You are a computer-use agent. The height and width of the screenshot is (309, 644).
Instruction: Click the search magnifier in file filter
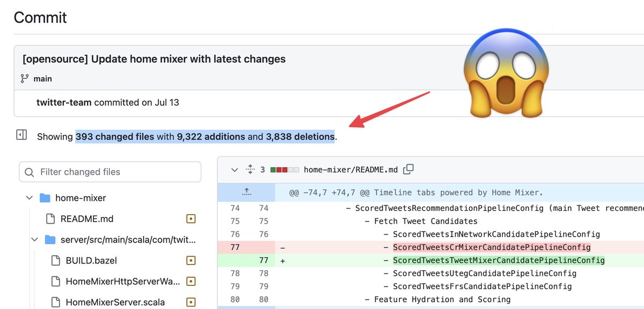30,172
